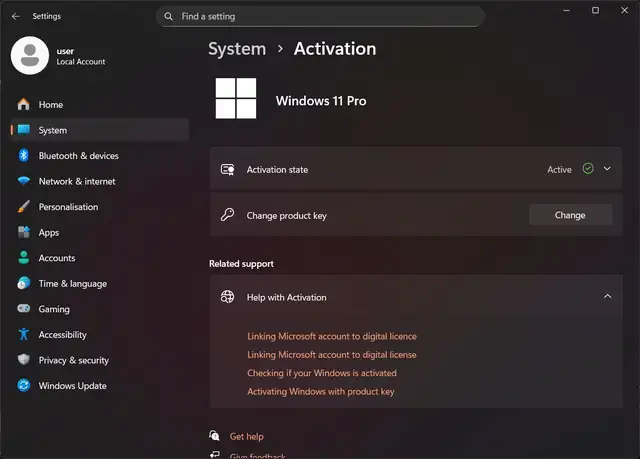Click the Accessibility figure icon

(x=24, y=334)
